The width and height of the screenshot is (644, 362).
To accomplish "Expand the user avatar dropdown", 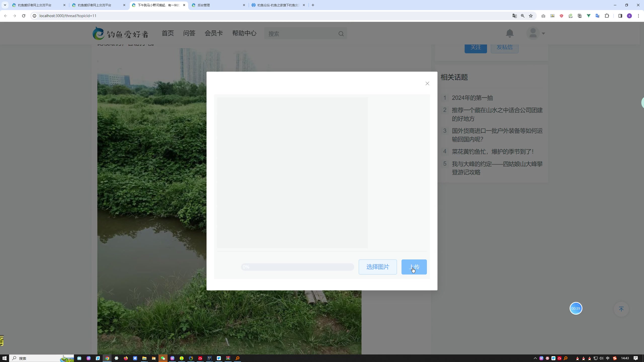I will point(536,33).
